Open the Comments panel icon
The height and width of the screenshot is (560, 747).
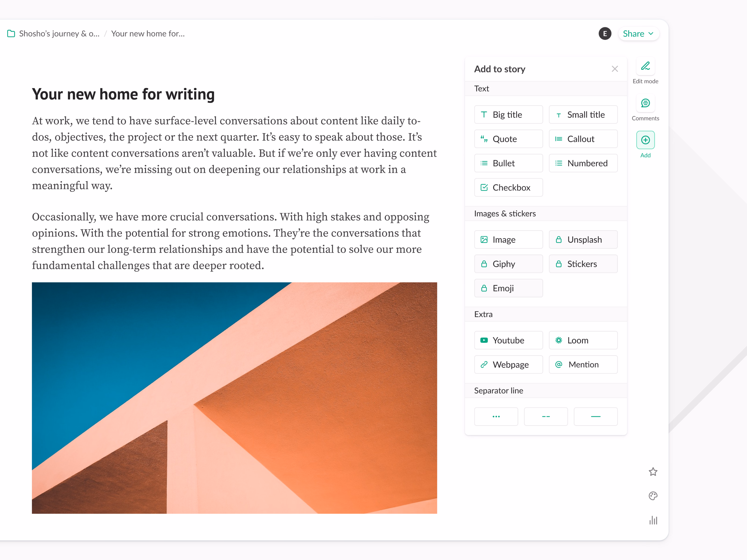pos(645,103)
